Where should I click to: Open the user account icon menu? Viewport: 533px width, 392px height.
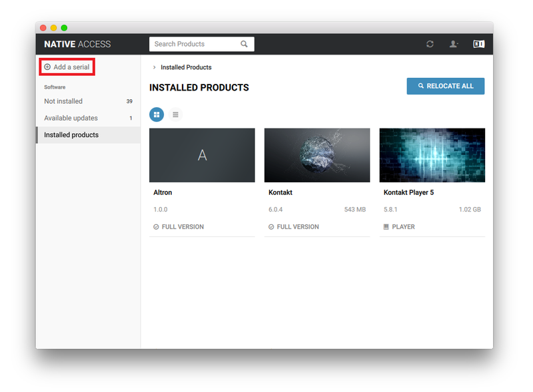[x=454, y=44]
